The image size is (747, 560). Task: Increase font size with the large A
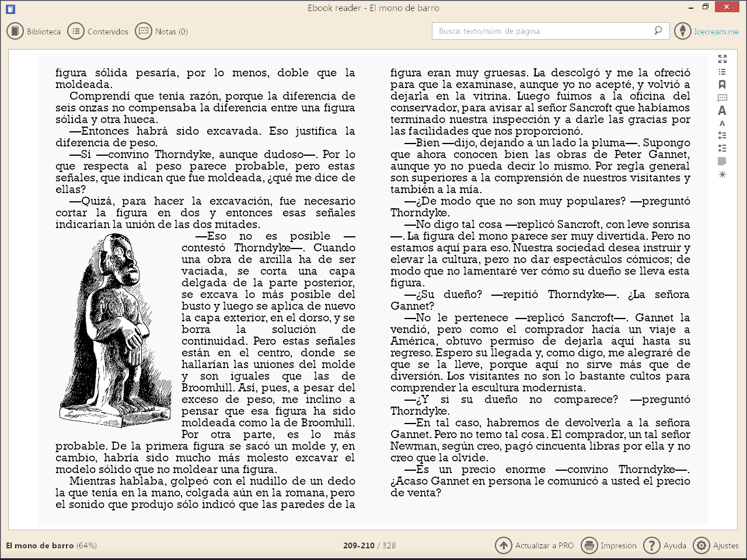click(x=722, y=110)
